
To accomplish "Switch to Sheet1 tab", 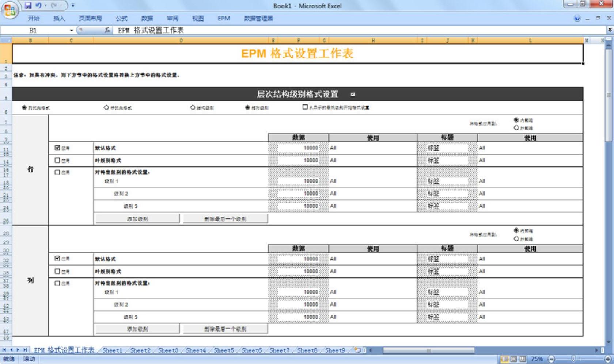I will pyautogui.click(x=112, y=350).
